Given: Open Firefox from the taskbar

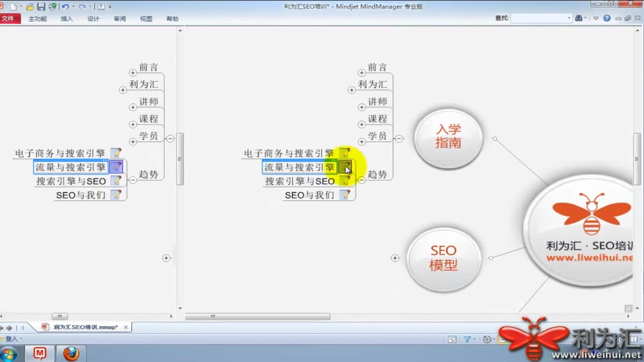Looking at the screenshot, I should coord(71,353).
